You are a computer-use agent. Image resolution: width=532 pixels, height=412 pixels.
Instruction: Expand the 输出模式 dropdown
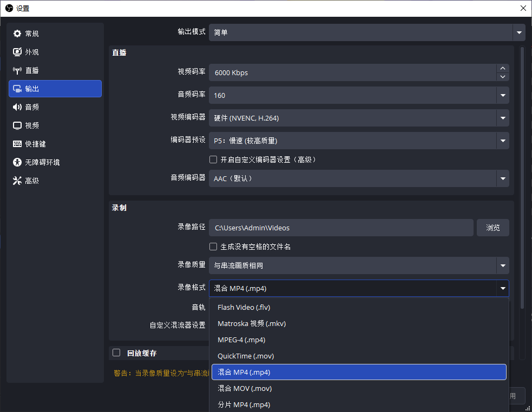click(x=367, y=32)
